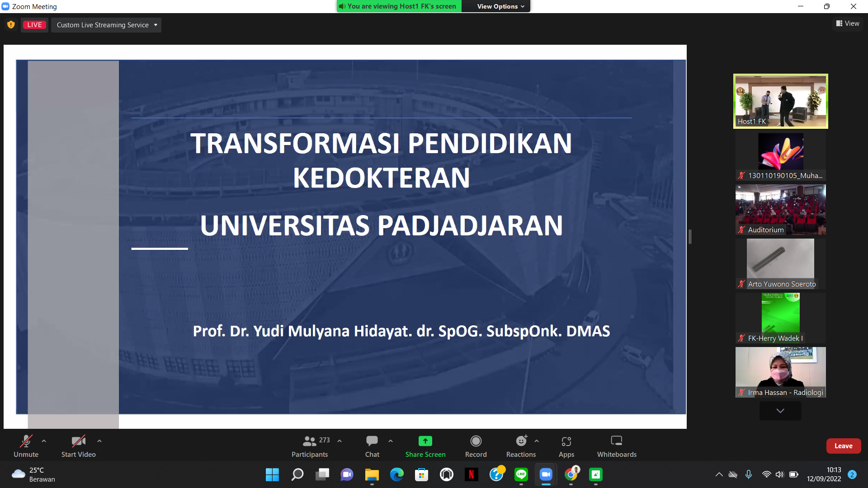This screenshot has width=868, height=488.
Task: Leave the meeting
Action: tap(843, 446)
